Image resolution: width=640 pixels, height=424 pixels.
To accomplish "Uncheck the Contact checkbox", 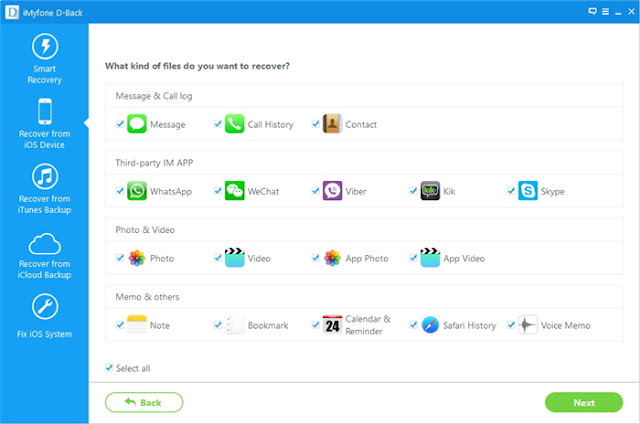I will click(316, 124).
